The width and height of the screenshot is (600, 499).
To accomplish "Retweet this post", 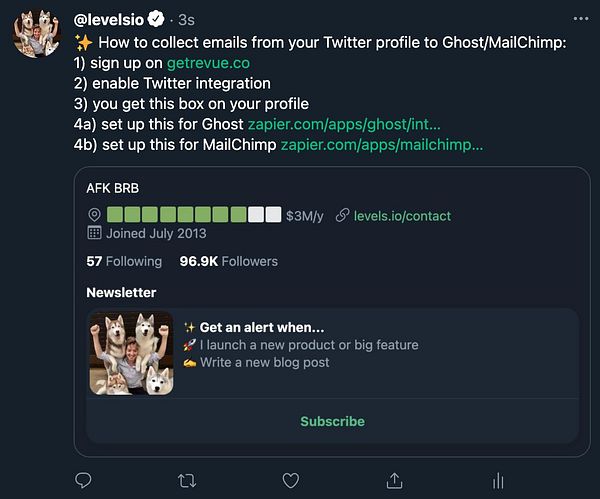I will click(x=187, y=481).
